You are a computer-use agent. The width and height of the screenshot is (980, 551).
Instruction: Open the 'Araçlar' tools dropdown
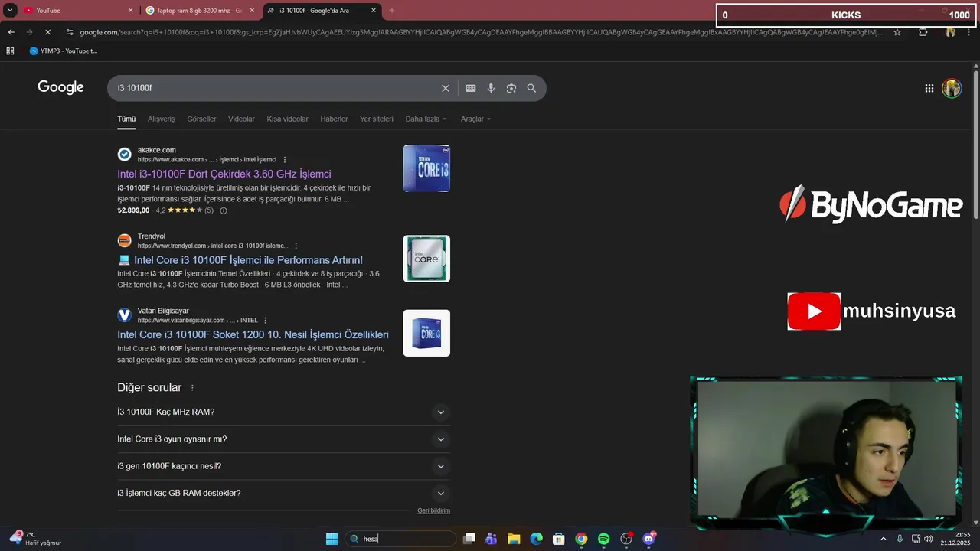pyautogui.click(x=475, y=119)
